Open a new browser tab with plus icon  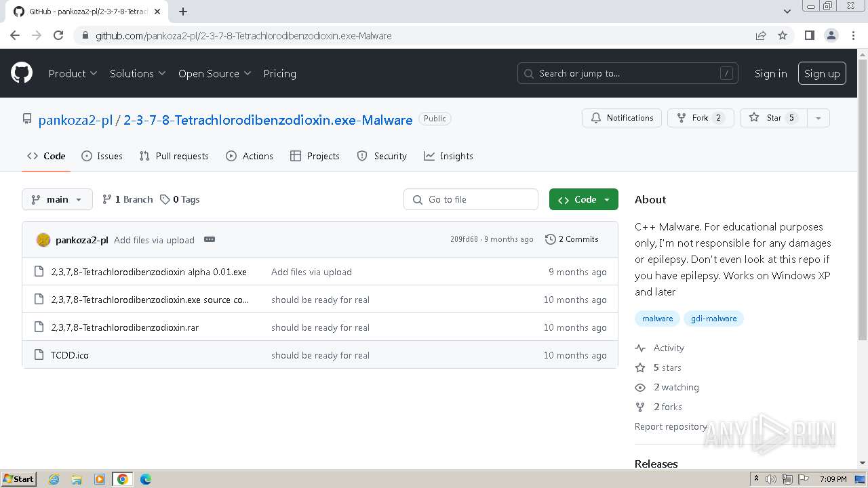click(183, 12)
